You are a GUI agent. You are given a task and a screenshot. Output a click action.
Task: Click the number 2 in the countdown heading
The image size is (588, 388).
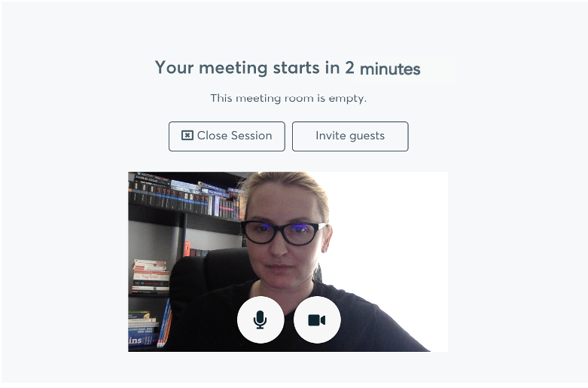[349, 68]
